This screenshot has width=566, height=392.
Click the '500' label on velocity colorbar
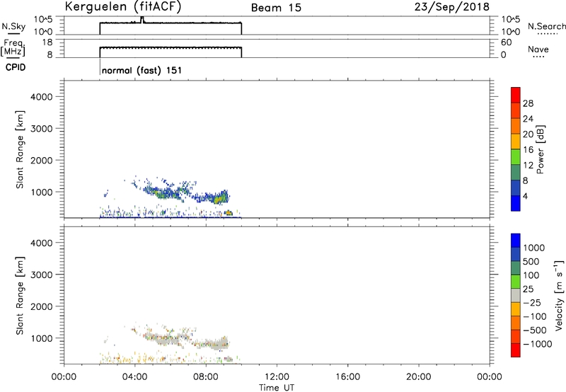click(531, 262)
